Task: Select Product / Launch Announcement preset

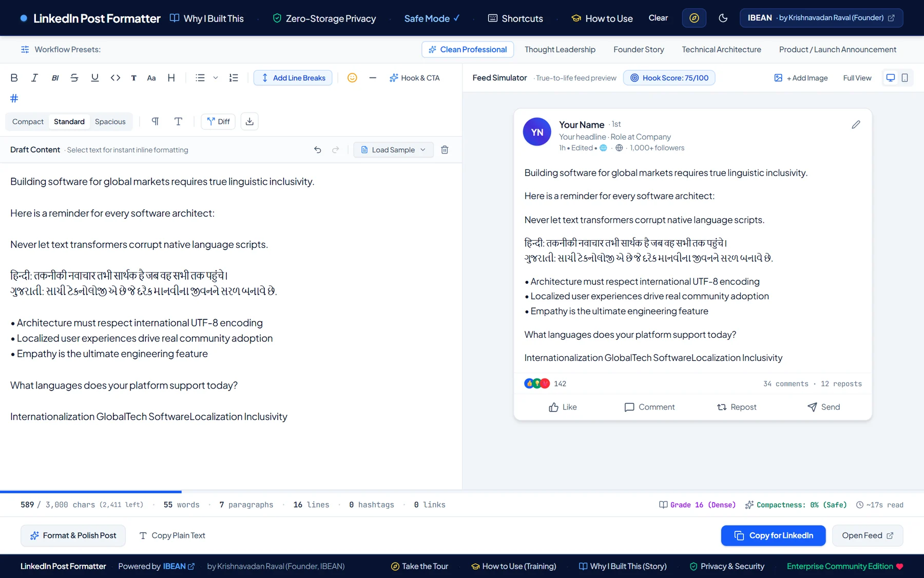Action: click(x=838, y=50)
